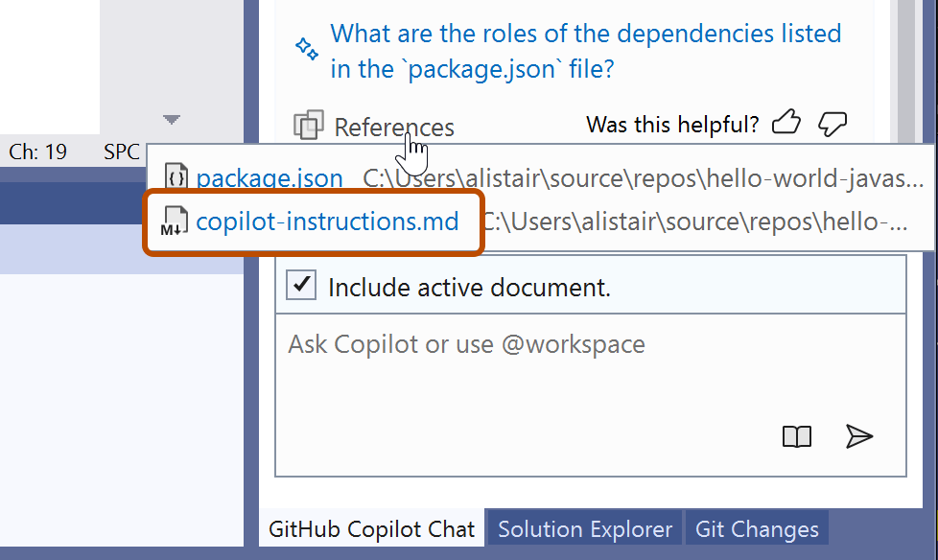The height and width of the screenshot is (560, 938).
Task: Click the SPC indicator in the status bar
Action: 121,152
